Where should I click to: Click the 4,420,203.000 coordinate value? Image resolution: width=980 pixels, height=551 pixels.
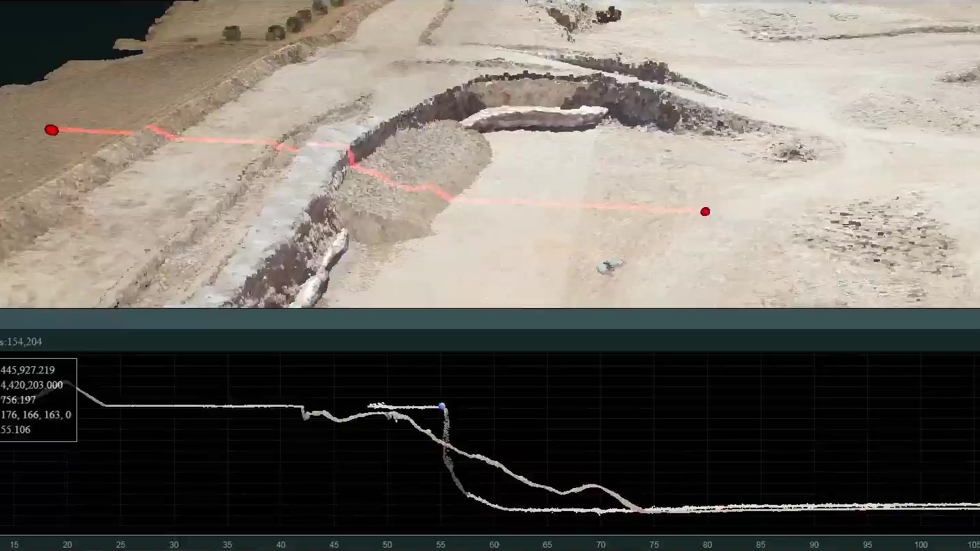tap(32, 385)
